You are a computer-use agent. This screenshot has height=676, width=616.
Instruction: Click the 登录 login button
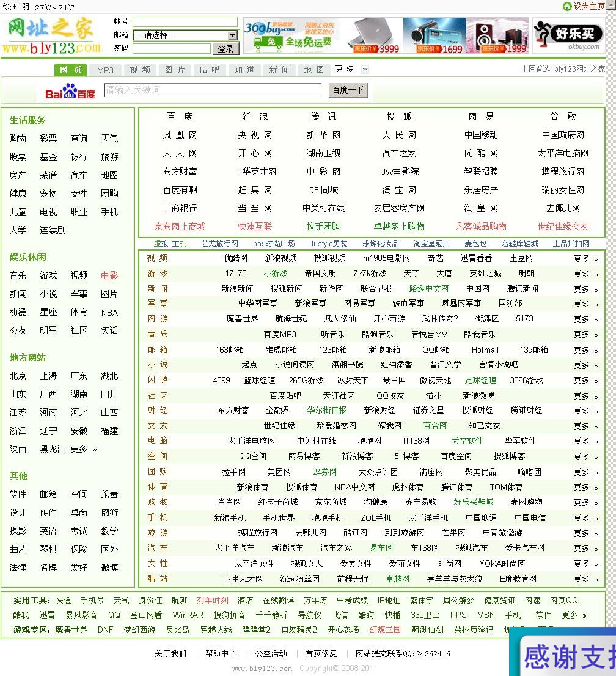point(226,49)
